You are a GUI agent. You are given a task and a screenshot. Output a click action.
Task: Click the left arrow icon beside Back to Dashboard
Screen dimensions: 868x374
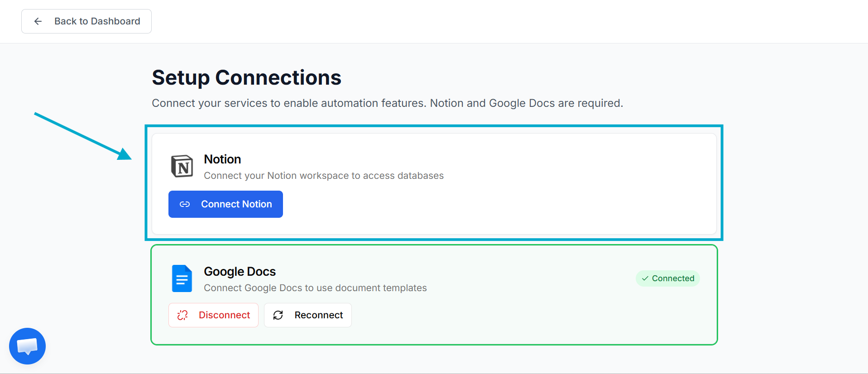[x=38, y=21]
